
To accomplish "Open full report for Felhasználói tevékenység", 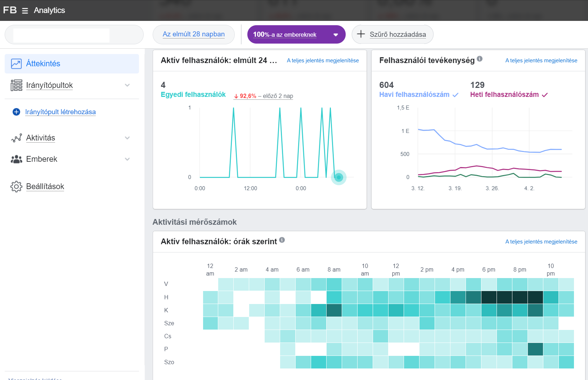I will pos(541,61).
